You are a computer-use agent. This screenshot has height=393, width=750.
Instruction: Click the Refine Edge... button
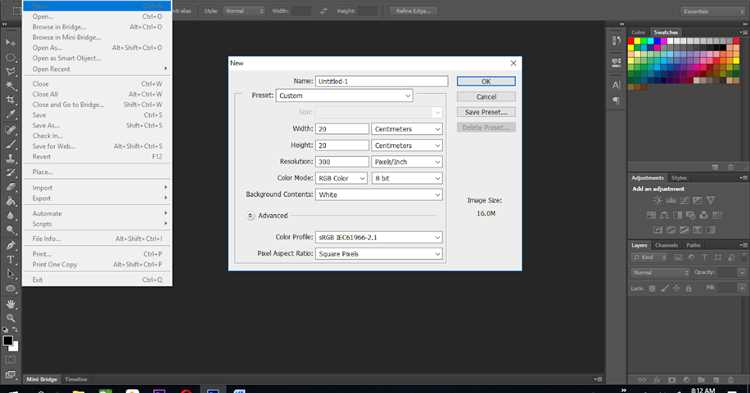pos(413,11)
